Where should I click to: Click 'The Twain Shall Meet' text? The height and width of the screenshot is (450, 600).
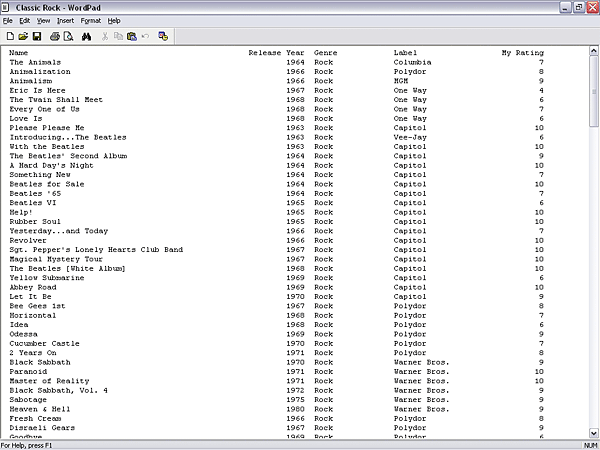coord(56,99)
